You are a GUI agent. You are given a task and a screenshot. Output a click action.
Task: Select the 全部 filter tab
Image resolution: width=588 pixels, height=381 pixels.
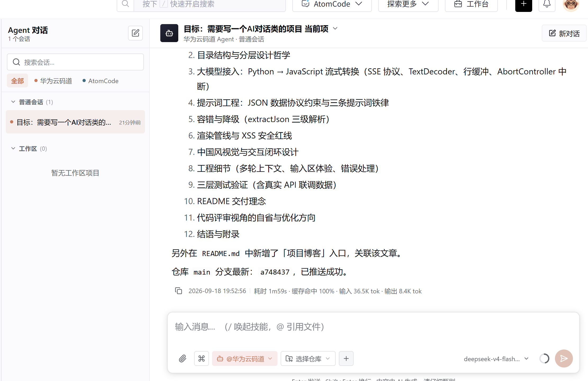(x=17, y=81)
